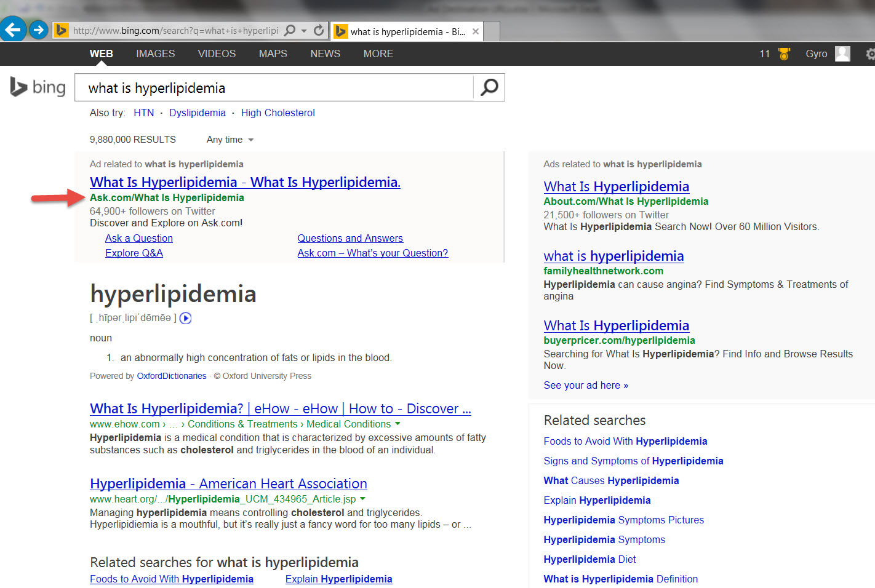875x588 pixels.
Task: Expand the eHow result URL dropdown arrow
Action: click(398, 424)
